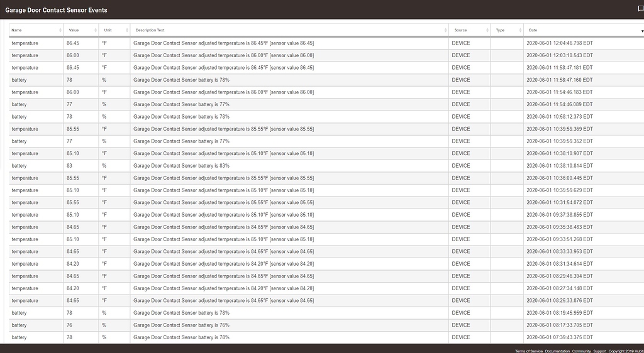This screenshot has width=644, height=353.
Task: Select date cell 2020-06-01 10:35:59.629 EDT
Action: (x=559, y=190)
